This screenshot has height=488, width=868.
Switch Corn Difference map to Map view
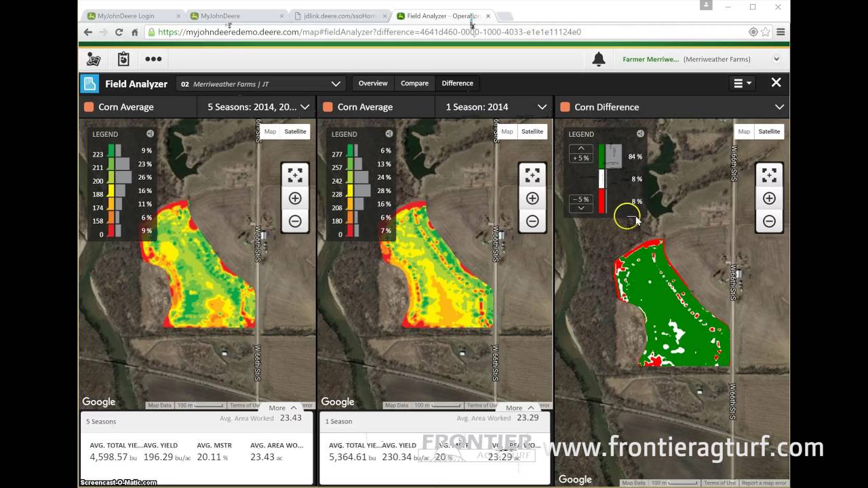click(x=744, y=131)
